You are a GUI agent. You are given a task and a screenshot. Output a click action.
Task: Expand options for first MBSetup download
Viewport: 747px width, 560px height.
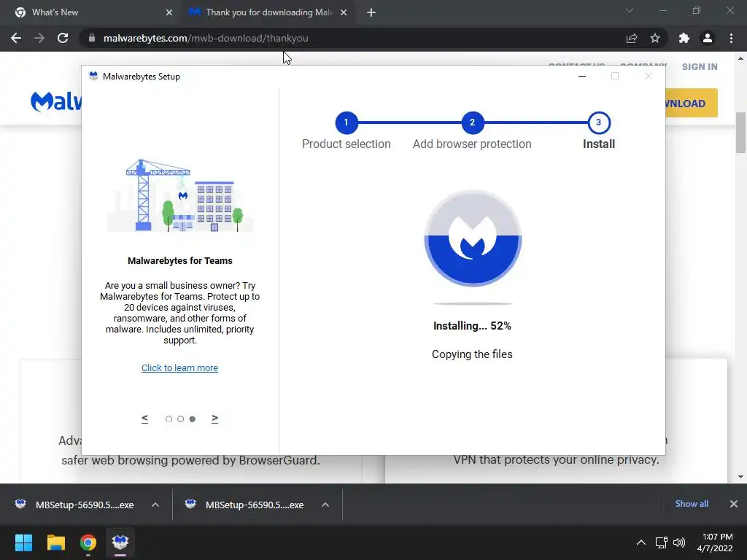coord(155,505)
